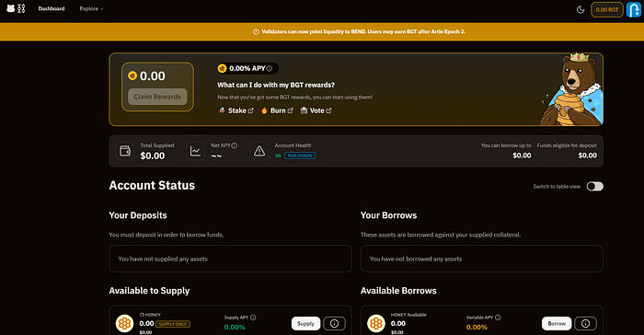Click the Total Supplied wallet icon
This screenshot has height=335, width=644.
click(125, 151)
